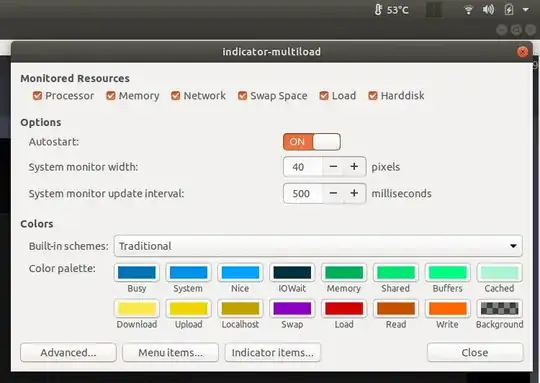540x383 pixels.
Task: Click the volume speaker icon
Action: [x=488, y=9]
